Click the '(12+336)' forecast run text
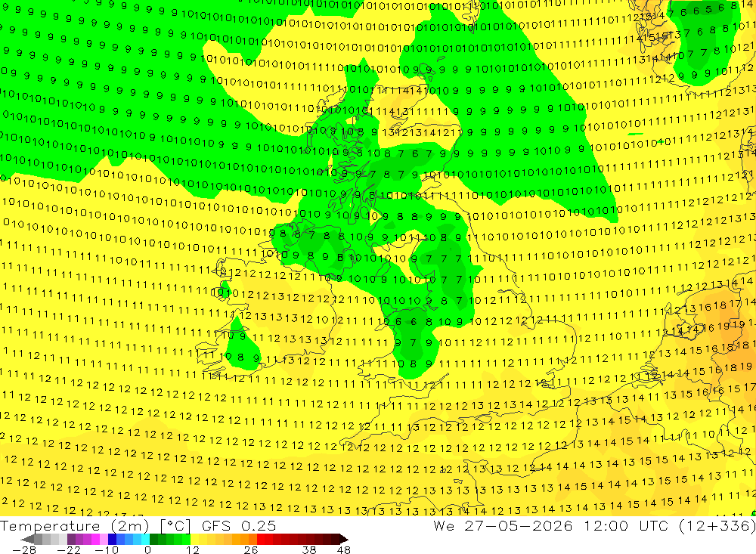This screenshot has width=756, height=554. (717, 525)
